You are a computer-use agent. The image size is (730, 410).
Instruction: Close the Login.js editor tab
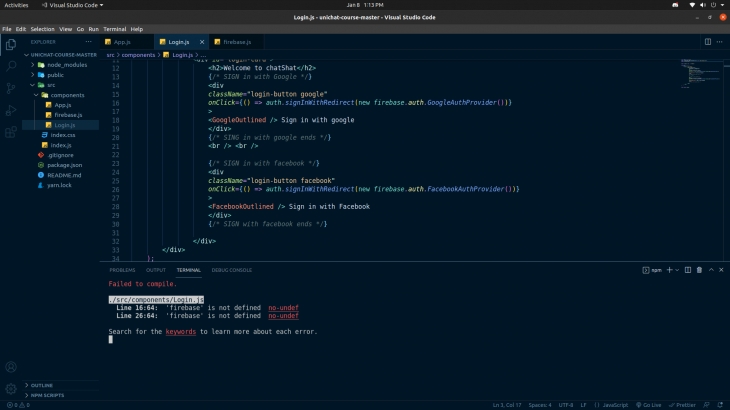202,42
